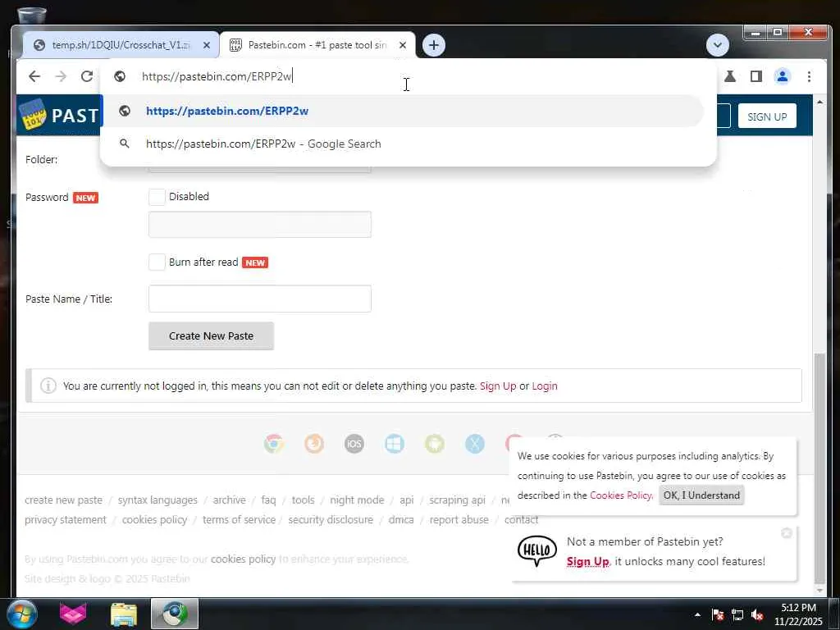Open cookies policy footer link
840x630 pixels.
[x=154, y=519]
